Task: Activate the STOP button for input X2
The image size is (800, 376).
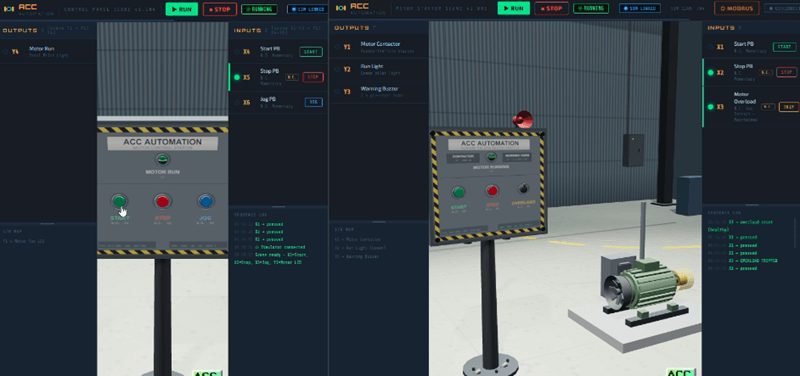Action: tap(786, 72)
